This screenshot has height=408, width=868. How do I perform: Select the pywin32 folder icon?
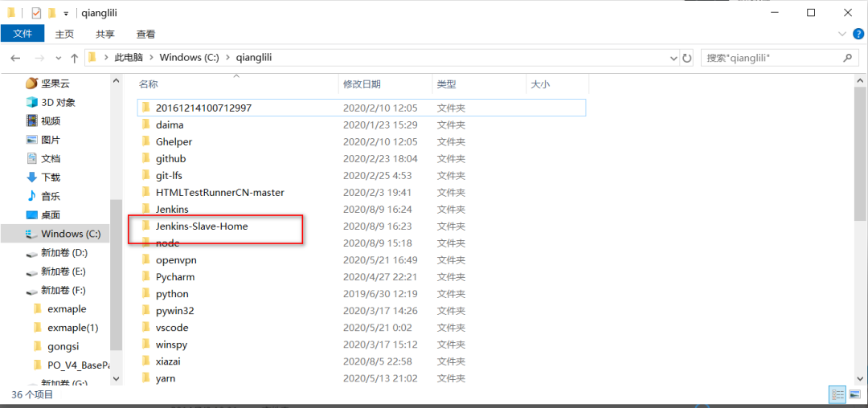146,310
